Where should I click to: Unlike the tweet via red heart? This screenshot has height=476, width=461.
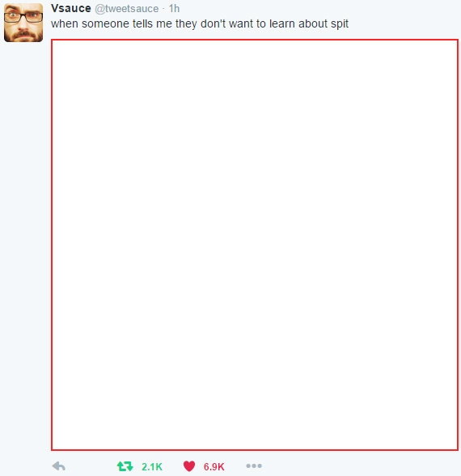189,466
